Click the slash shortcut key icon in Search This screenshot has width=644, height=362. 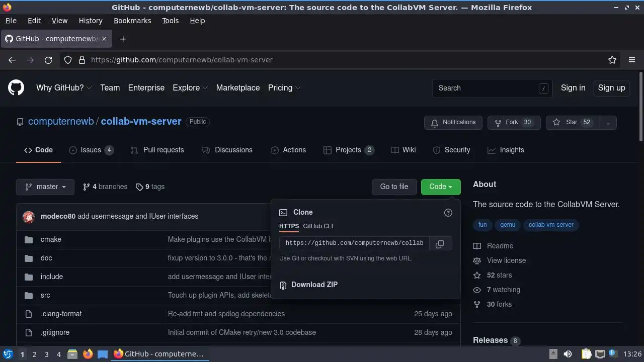point(543,88)
